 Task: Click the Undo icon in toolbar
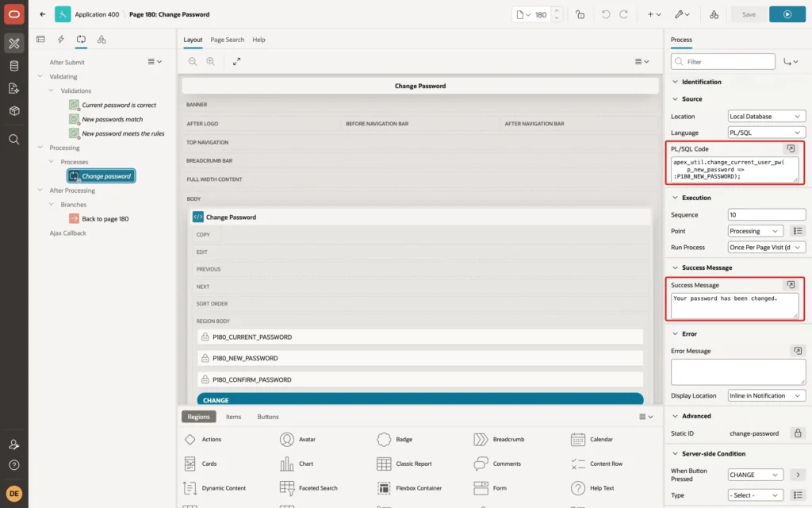pos(605,14)
